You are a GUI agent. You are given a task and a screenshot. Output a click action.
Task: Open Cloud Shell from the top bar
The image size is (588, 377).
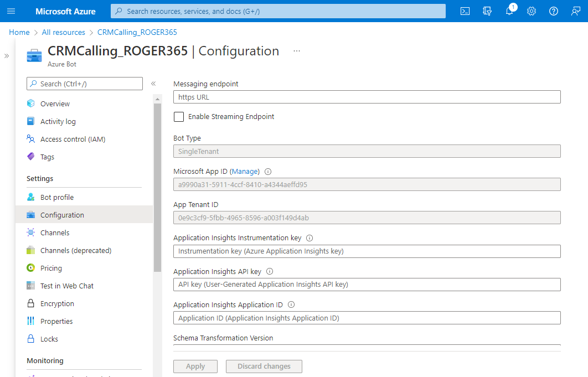point(465,11)
